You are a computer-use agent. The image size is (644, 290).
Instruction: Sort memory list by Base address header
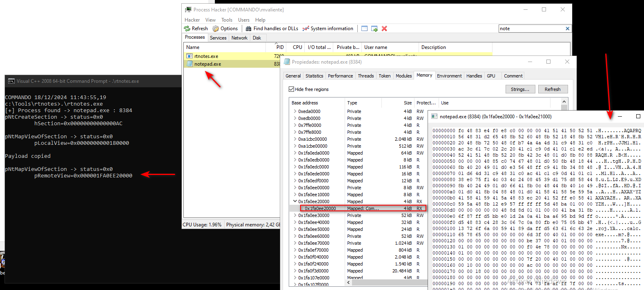tap(317, 103)
